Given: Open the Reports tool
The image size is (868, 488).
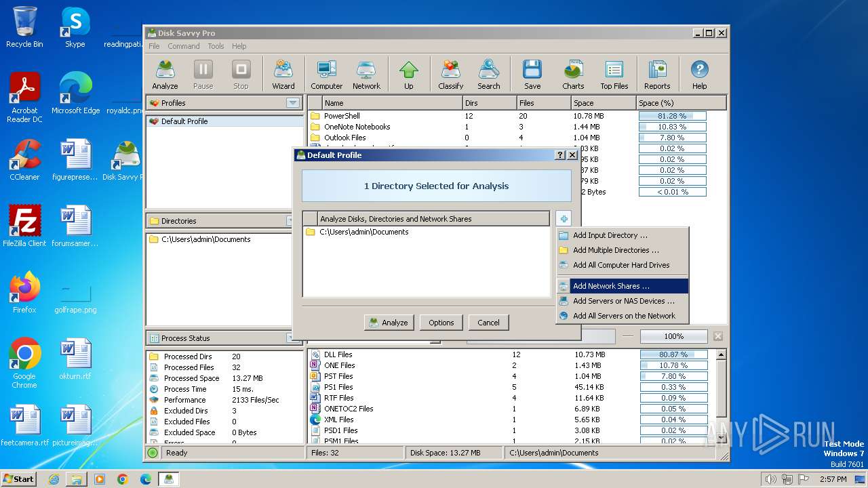Looking at the screenshot, I should (657, 75).
